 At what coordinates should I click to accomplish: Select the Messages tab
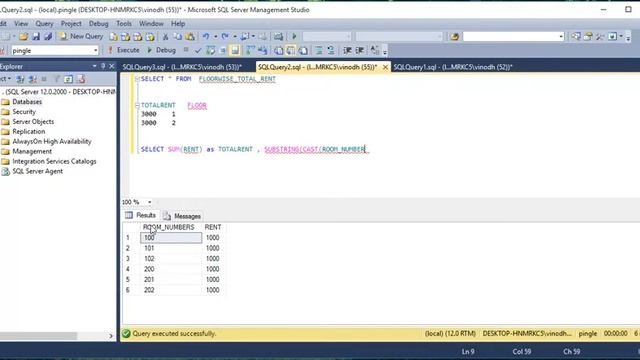coord(182,216)
